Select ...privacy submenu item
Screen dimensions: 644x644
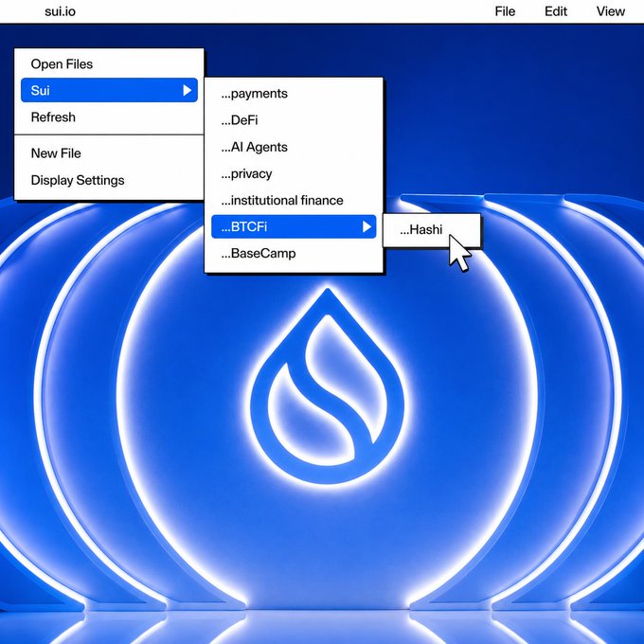pyautogui.click(x=246, y=173)
